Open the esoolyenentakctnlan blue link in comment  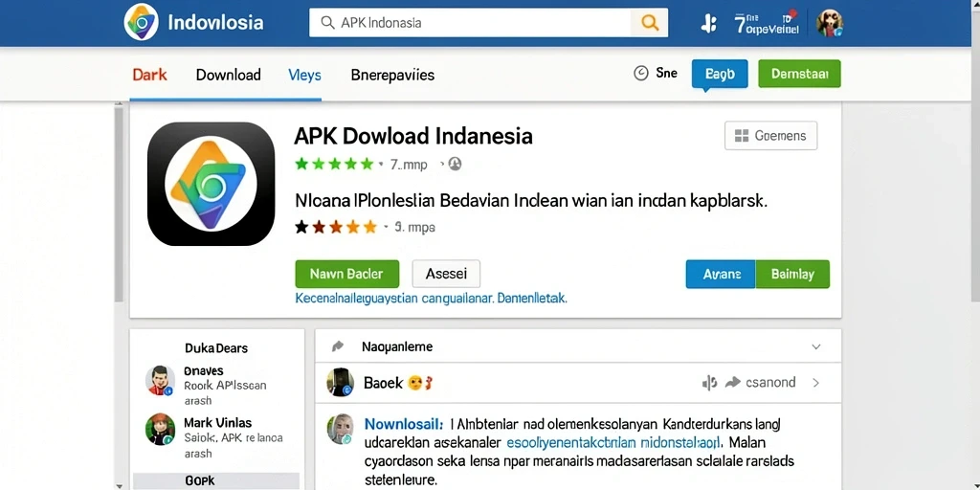[613, 443]
